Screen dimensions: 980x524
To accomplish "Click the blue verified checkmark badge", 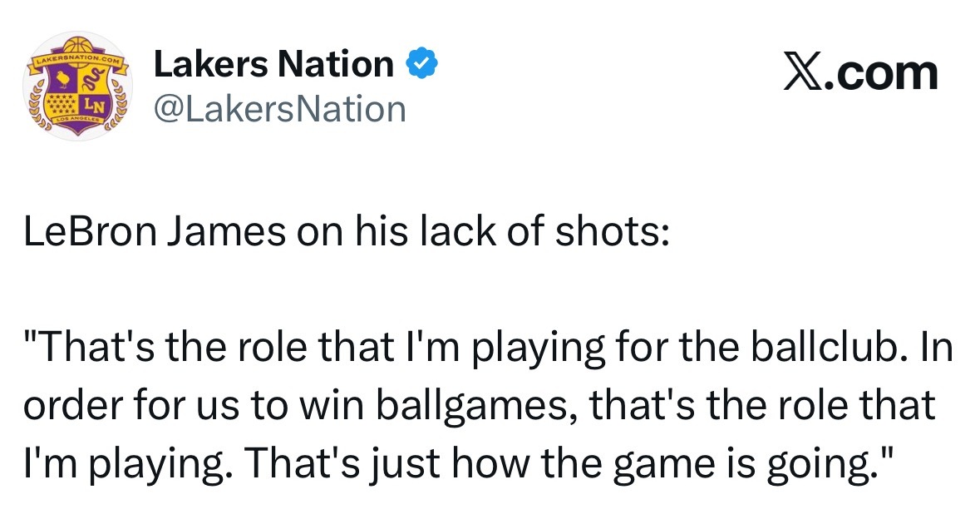I will coord(421,64).
